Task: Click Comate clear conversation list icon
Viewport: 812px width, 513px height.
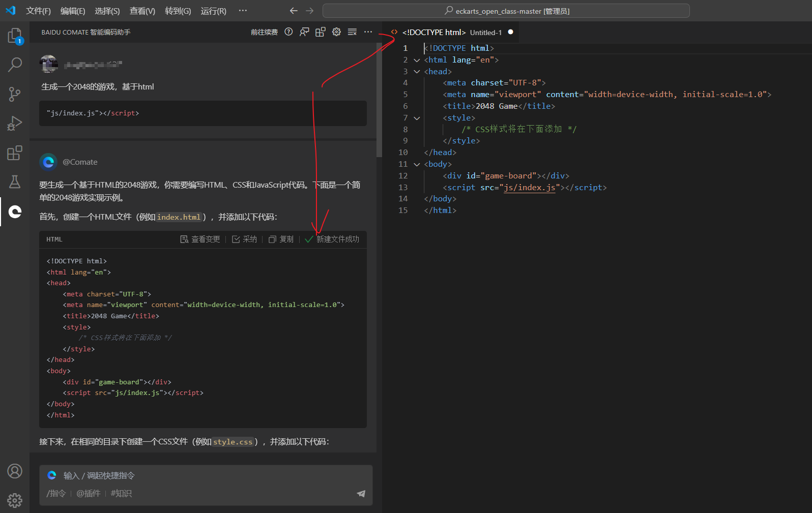Action: point(352,32)
